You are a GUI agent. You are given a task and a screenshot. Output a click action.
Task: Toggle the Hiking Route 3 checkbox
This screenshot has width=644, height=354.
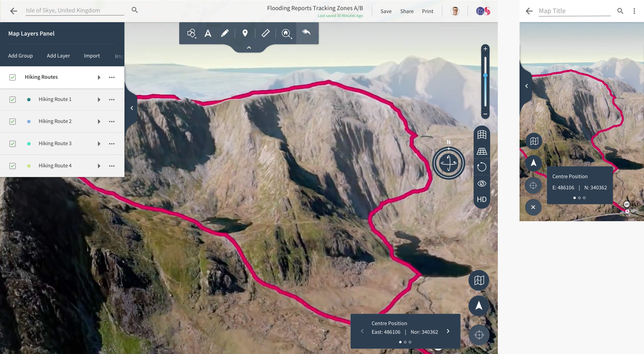(x=13, y=143)
